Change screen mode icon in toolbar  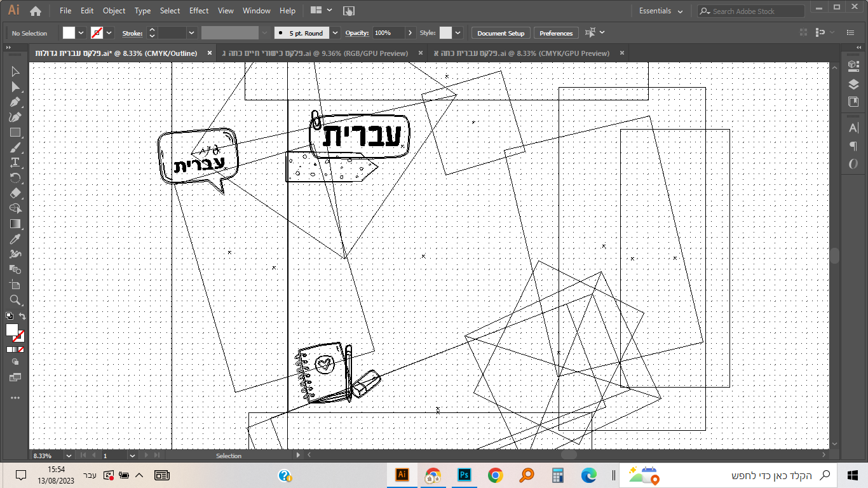tap(15, 377)
